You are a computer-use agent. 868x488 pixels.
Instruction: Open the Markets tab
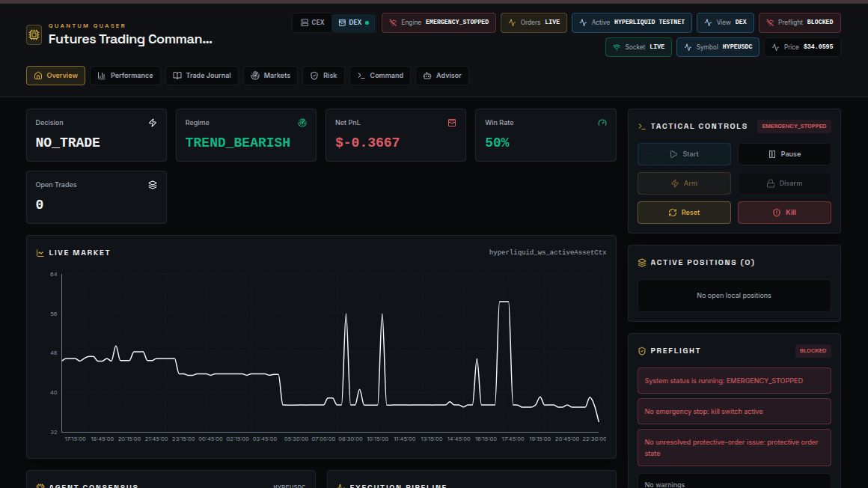click(270, 76)
